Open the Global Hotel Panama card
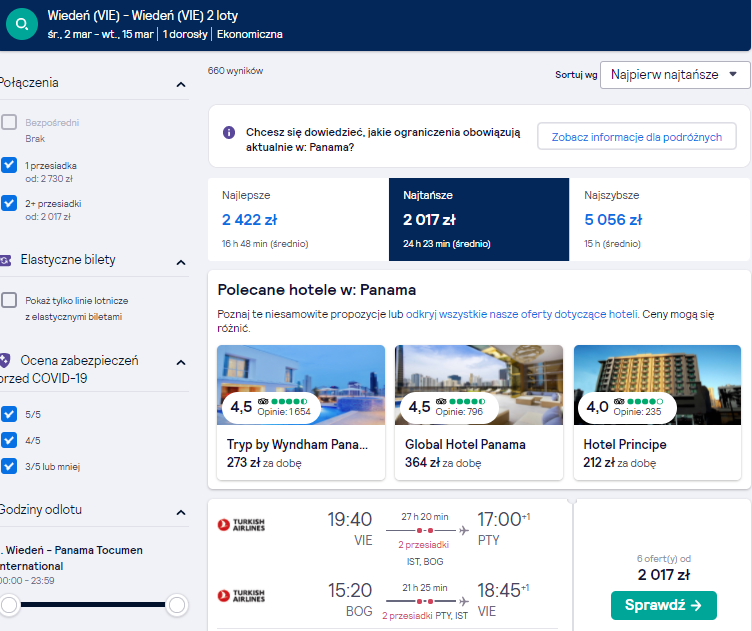Screen dimensions: 752x631 479,412
